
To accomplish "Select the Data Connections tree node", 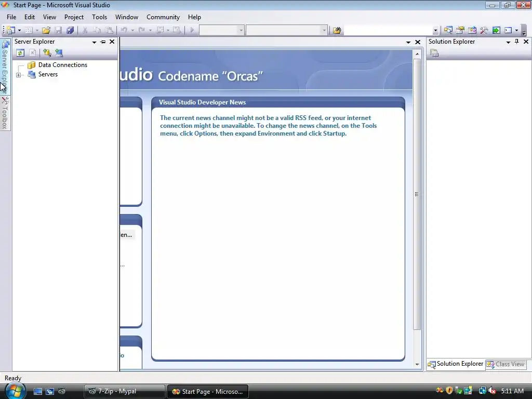I will 62,65.
